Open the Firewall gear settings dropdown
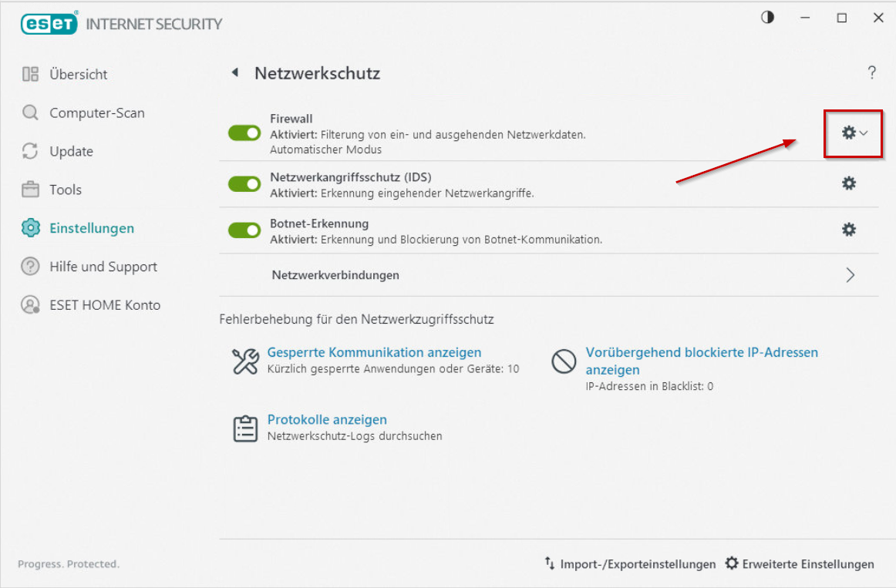The height and width of the screenshot is (588, 896). [854, 133]
